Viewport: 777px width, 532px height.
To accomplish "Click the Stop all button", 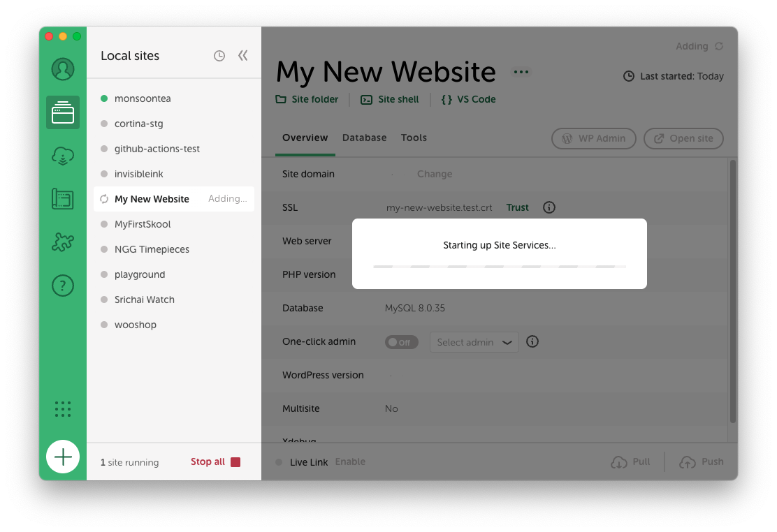I will click(x=215, y=461).
